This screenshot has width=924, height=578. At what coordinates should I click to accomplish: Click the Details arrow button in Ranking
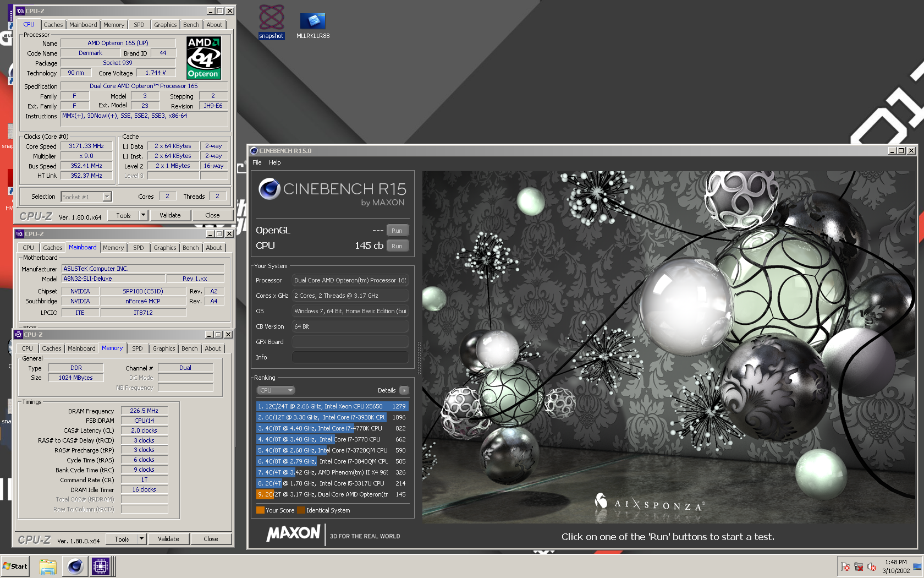pos(404,390)
